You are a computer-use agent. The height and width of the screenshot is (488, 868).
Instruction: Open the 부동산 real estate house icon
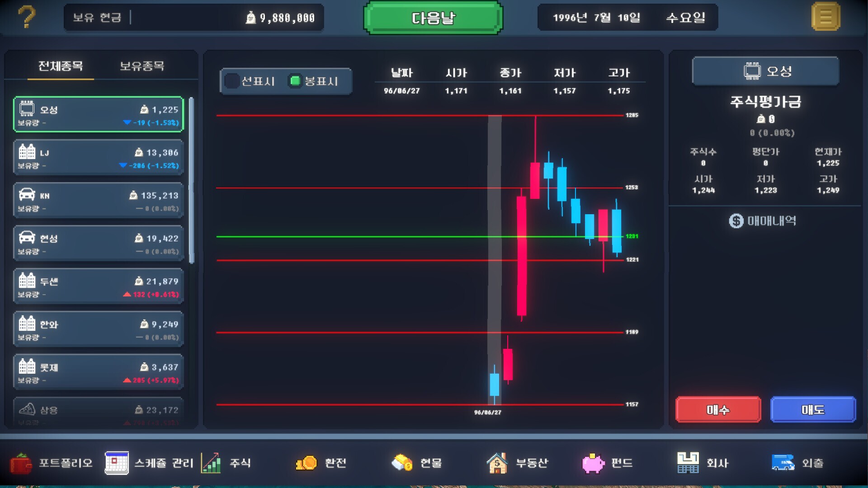click(497, 463)
